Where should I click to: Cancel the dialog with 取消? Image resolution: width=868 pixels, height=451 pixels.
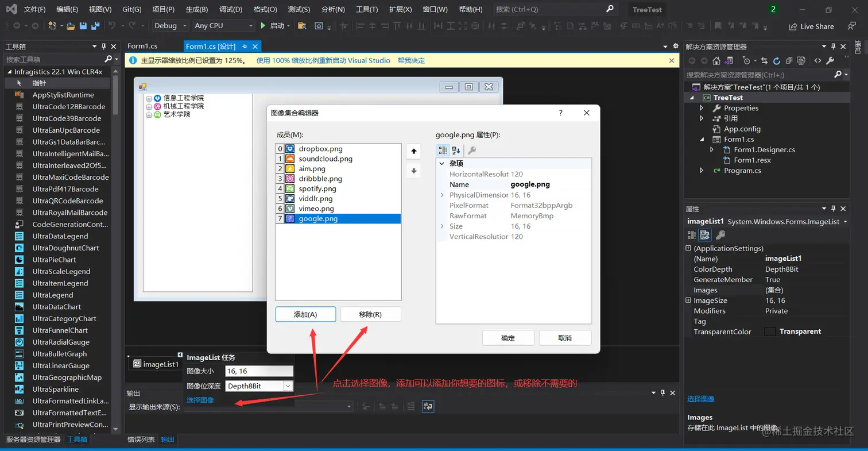click(565, 338)
